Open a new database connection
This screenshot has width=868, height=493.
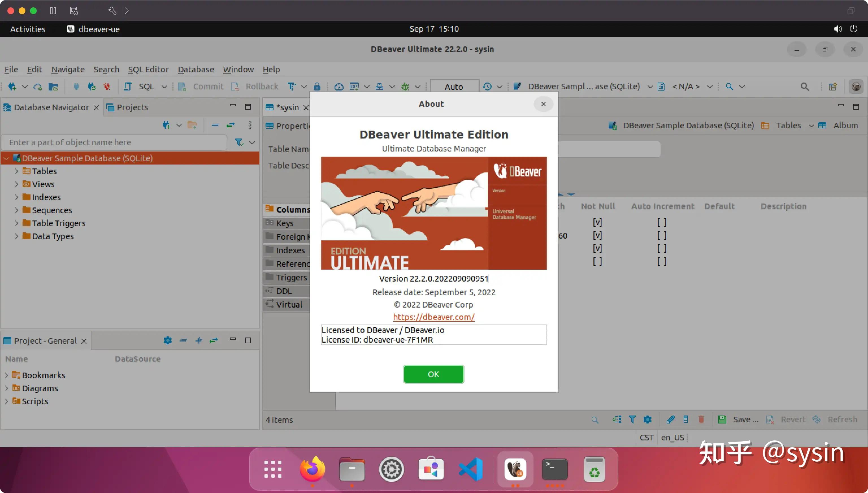coord(12,87)
